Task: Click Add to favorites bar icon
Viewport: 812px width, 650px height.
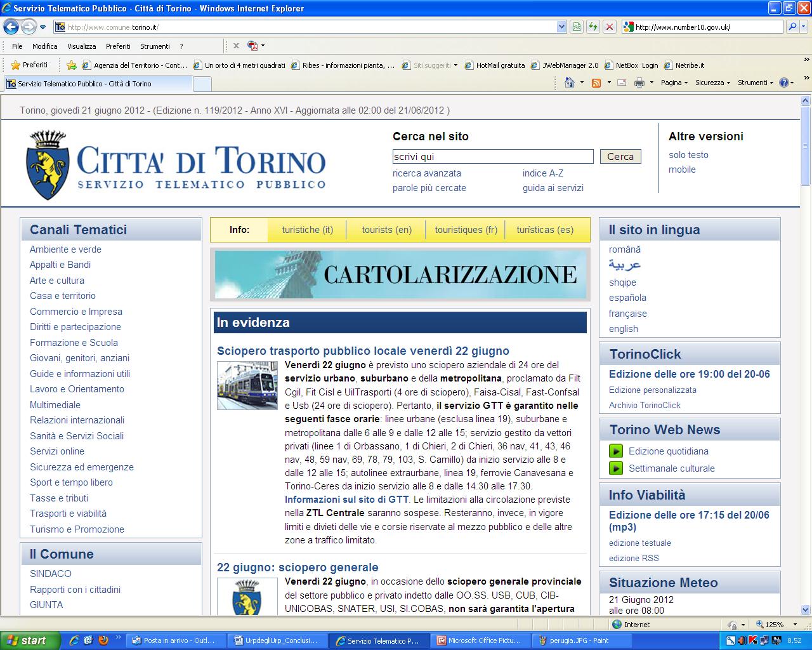Action: tap(72, 65)
